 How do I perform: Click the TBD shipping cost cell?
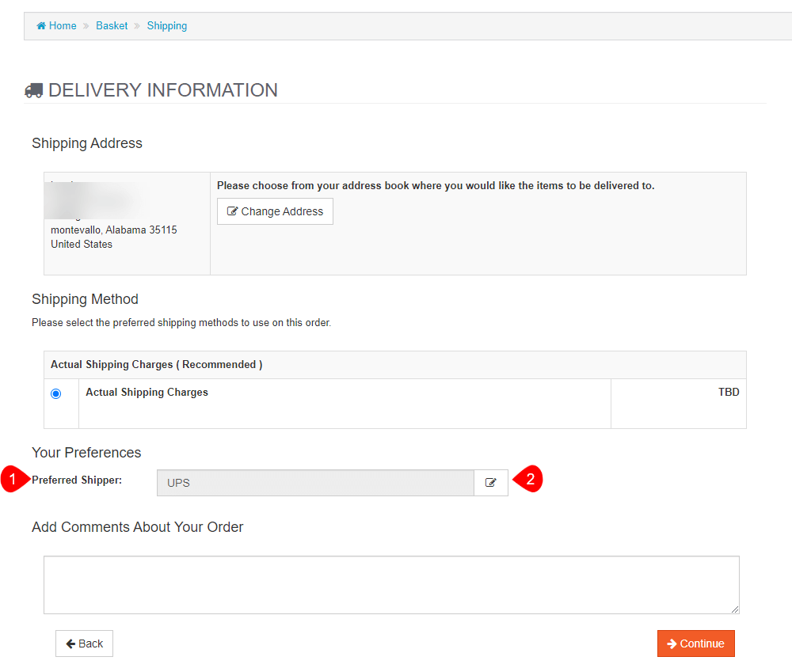(728, 392)
